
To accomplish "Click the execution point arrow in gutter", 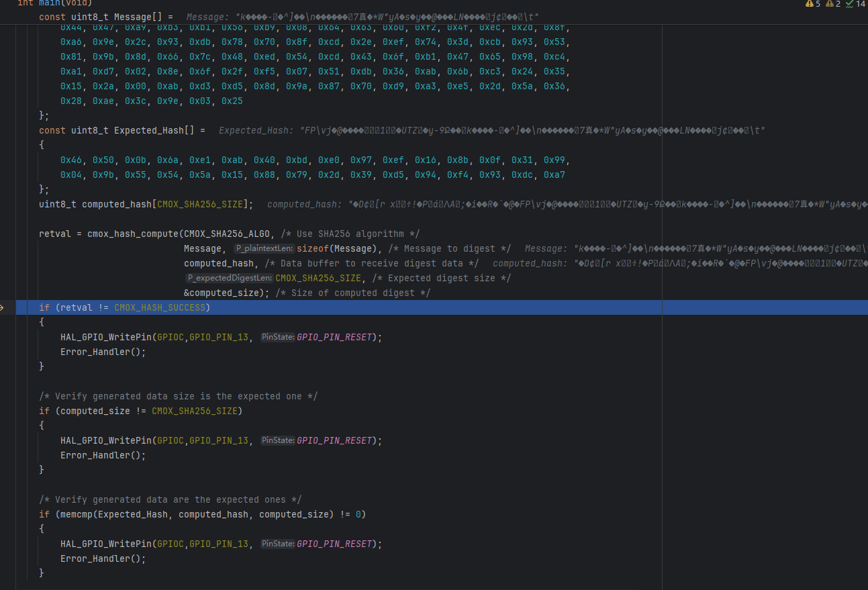I will [3, 307].
